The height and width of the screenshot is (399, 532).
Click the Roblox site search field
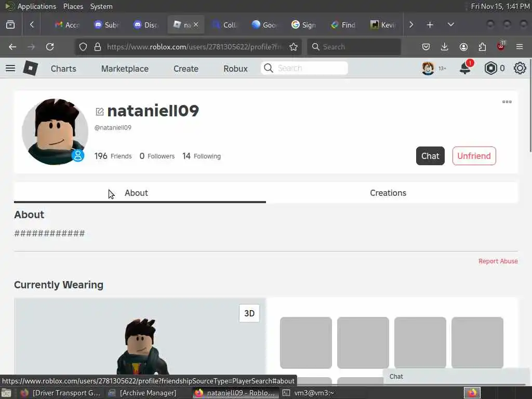coord(304,68)
